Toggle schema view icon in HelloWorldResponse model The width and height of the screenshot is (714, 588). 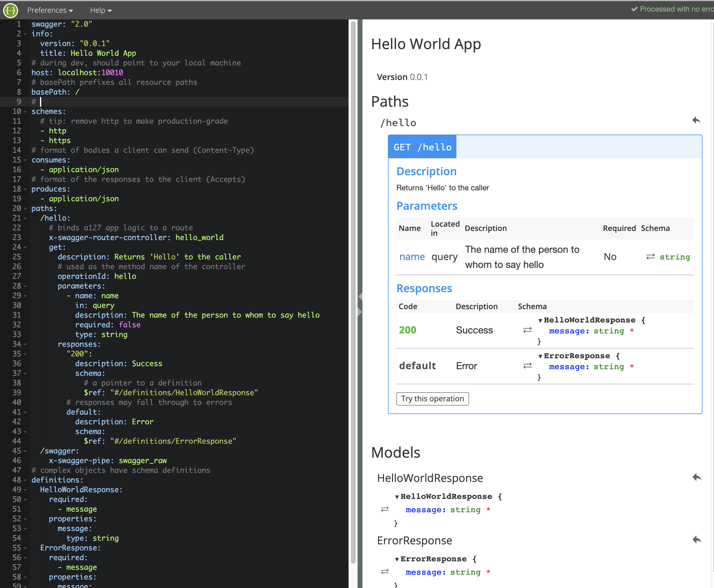pyautogui.click(x=385, y=509)
